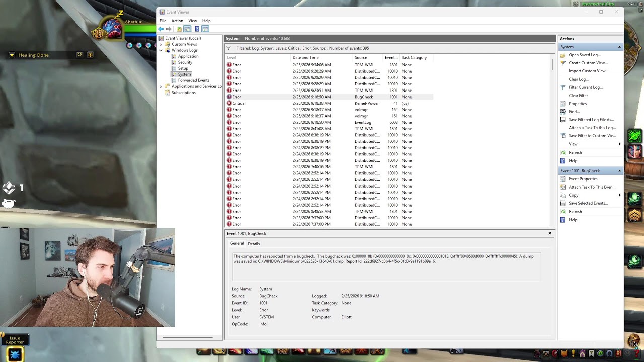Click the Open Saved Log folder icon
The width and height of the screenshot is (644, 362).
click(x=563, y=55)
